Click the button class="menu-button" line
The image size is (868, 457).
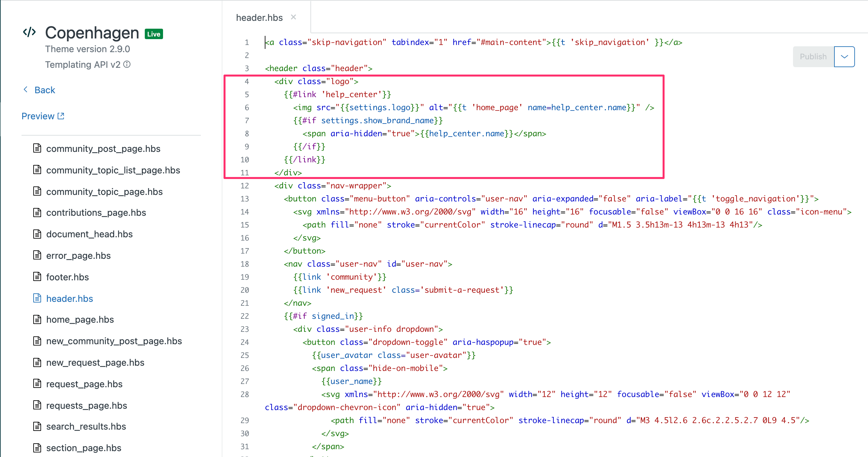click(551, 199)
